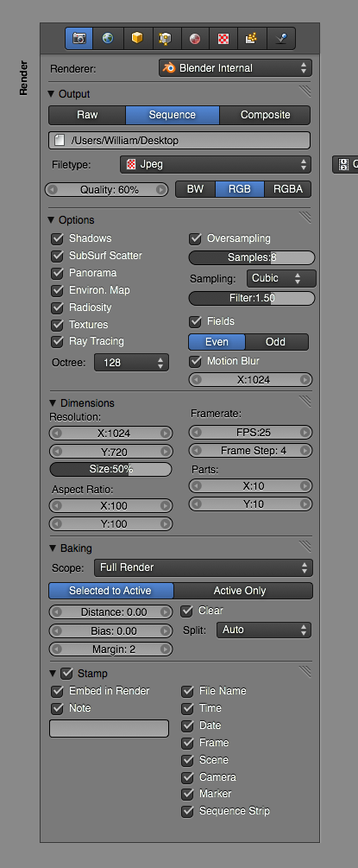
Task: Click Selected to Active bake button
Action: [x=111, y=591]
